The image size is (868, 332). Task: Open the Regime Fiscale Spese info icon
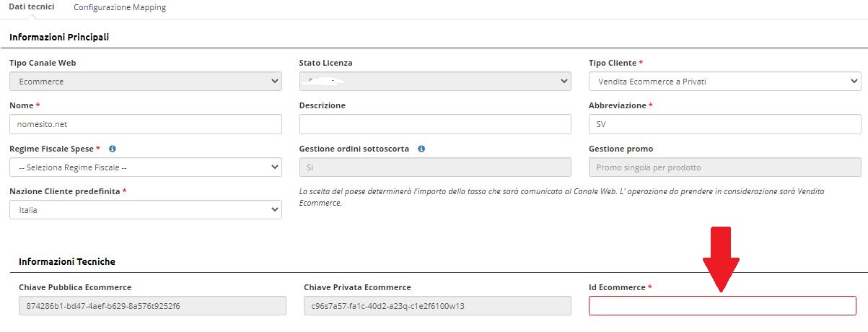pos(113,149)
